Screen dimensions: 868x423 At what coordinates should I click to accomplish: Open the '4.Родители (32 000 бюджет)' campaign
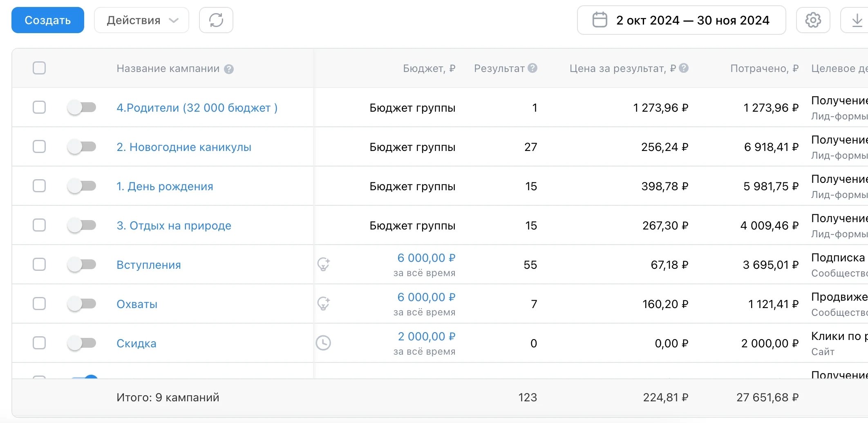[197, 108]
